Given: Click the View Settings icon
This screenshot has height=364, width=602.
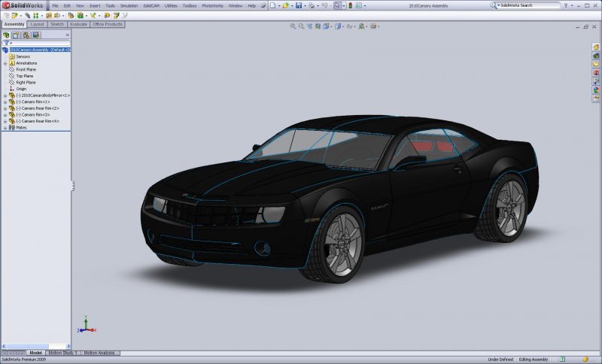Looking at the screenshot, I should (x=373, y=26).
